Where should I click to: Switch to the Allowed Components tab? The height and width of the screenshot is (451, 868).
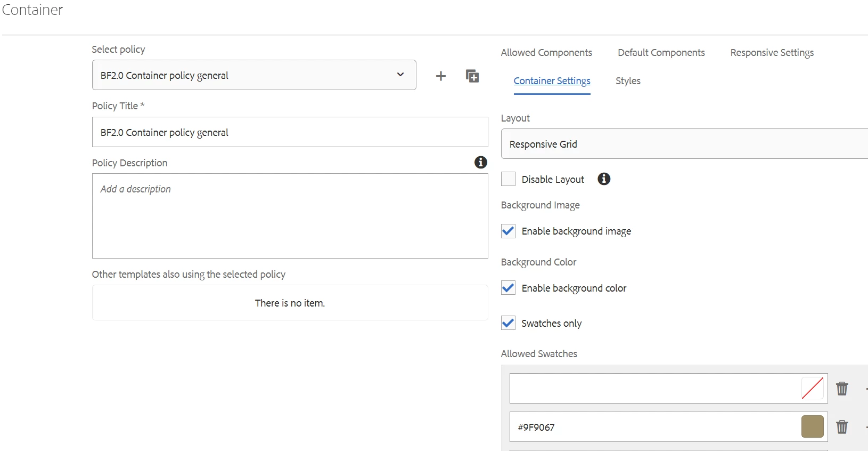(x=546, y=53)
